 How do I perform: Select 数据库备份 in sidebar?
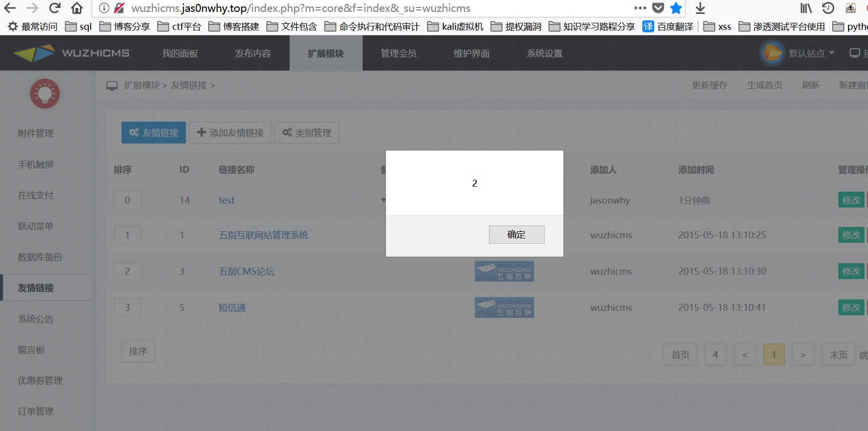pyautogui.click(x=40, y=257)
